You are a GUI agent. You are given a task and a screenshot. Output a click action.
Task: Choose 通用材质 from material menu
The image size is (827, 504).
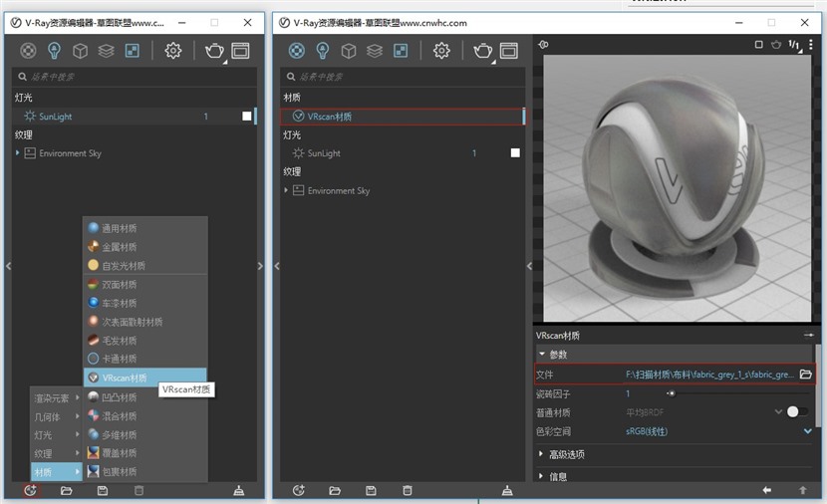tap(145, 228)
